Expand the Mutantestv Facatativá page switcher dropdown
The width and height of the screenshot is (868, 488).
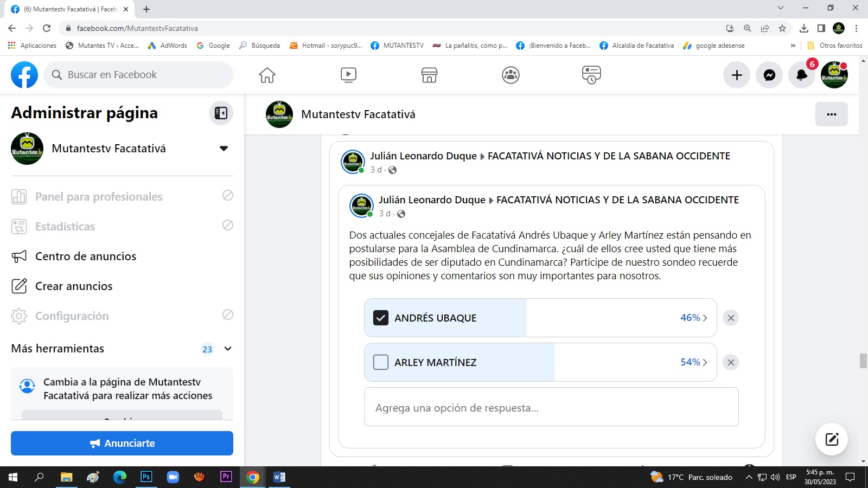[x=224, y=149]
